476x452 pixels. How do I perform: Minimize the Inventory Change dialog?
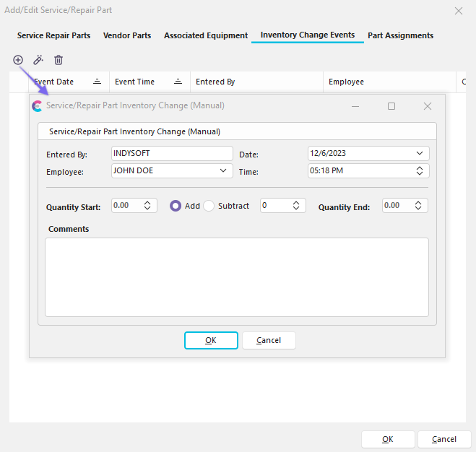[x=355, y=106]
